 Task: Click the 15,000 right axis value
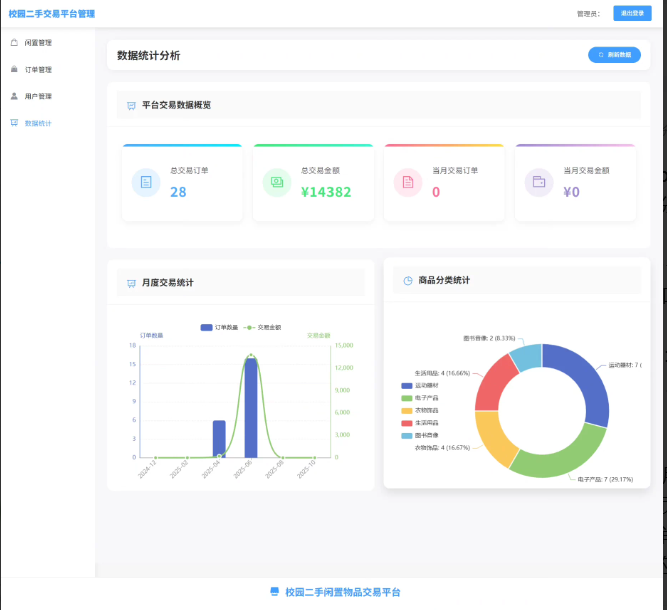[344, 345]
